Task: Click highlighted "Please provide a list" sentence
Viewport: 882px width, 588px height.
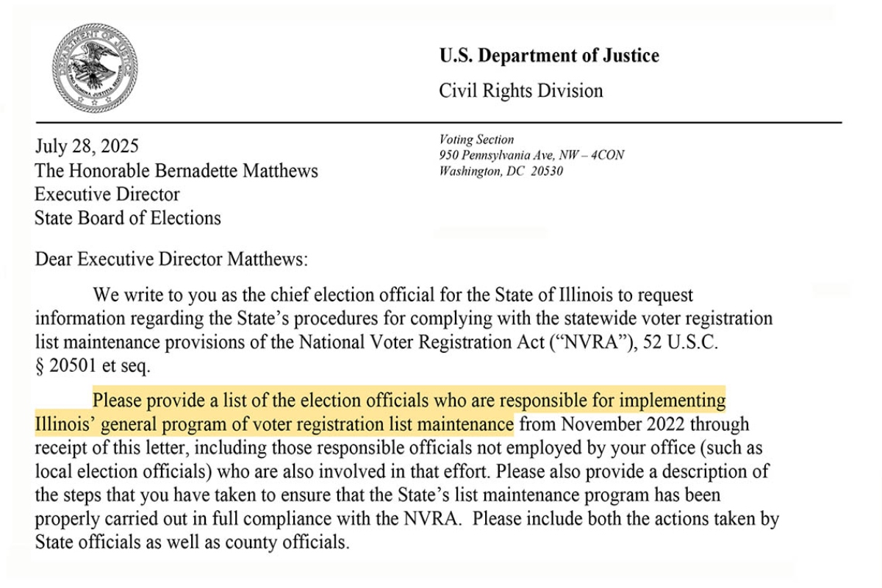Action: [409, 401]
